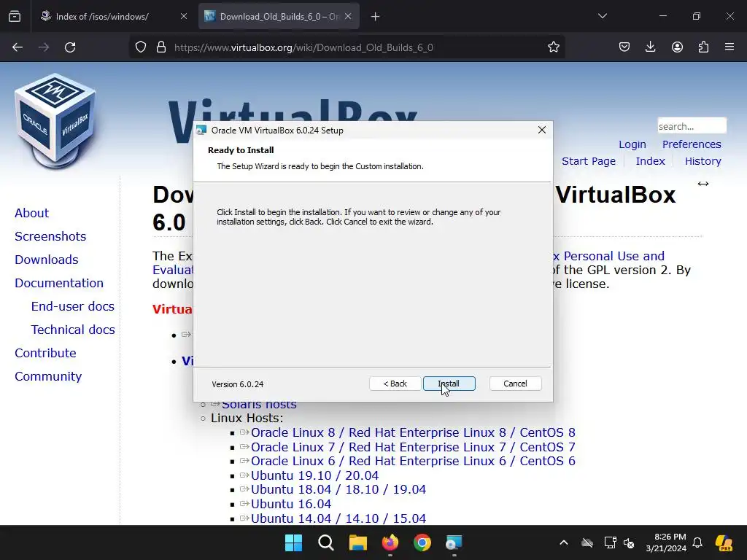Open Firefox tab list view icon
The image size is (747, 560).
15,17
